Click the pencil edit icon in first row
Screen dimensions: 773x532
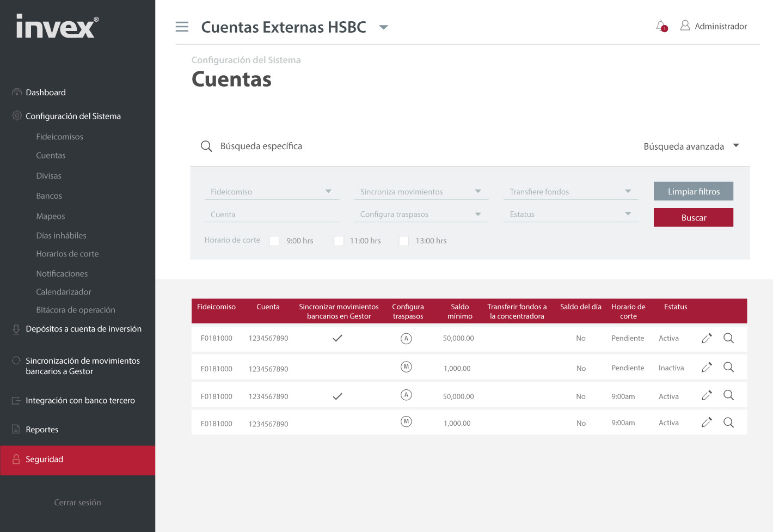(x=707, y=338)
